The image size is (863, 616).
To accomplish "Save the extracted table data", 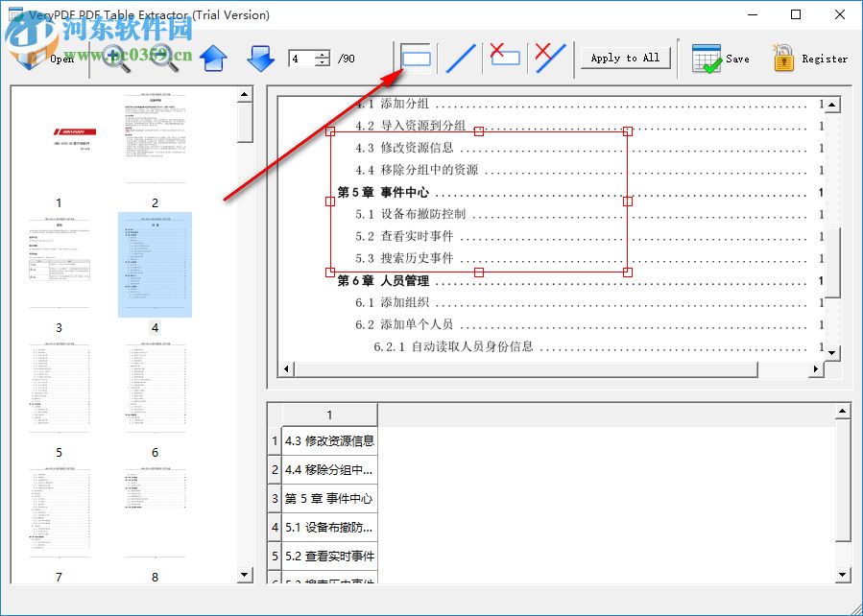I will (721, 58).
